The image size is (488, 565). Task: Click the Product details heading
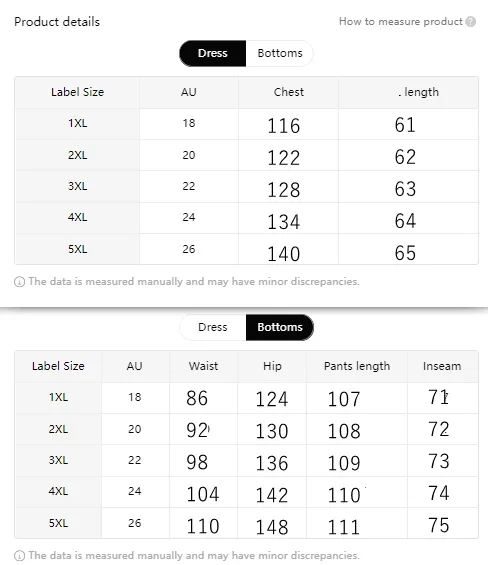tap(57, 22)
